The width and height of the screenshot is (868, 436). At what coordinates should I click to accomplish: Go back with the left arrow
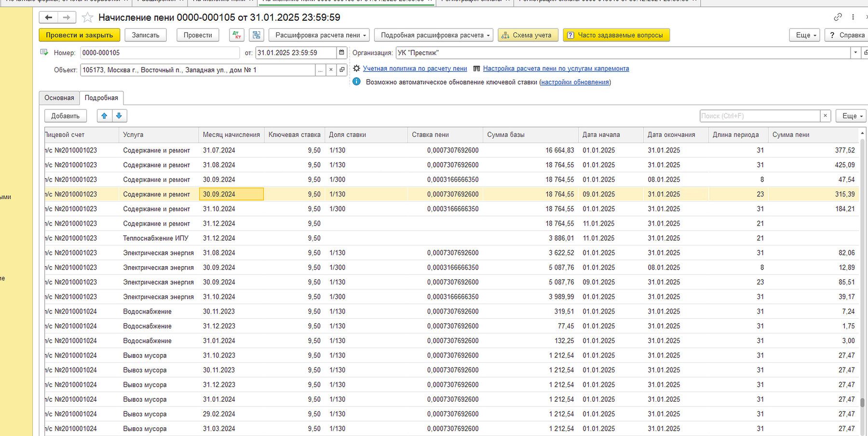click(48, 17)
